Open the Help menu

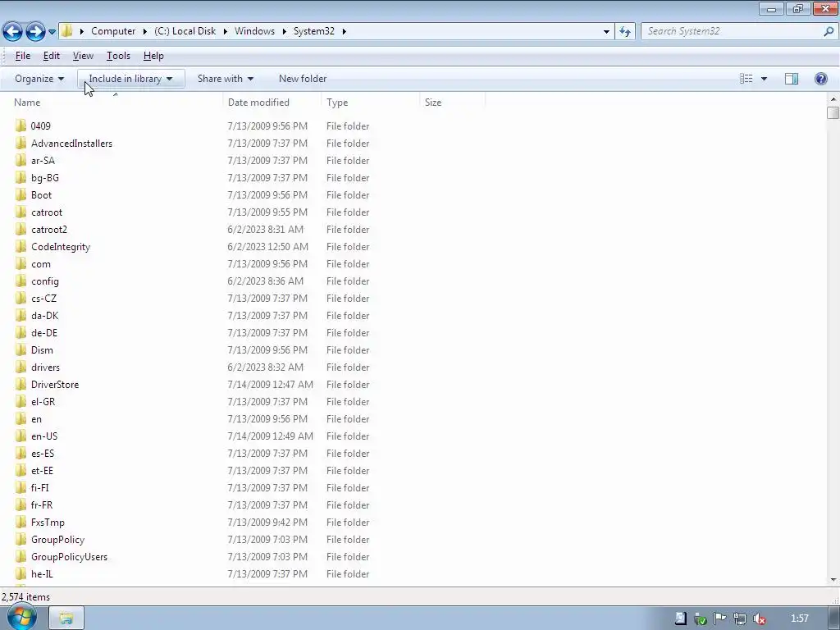[153, 56]
